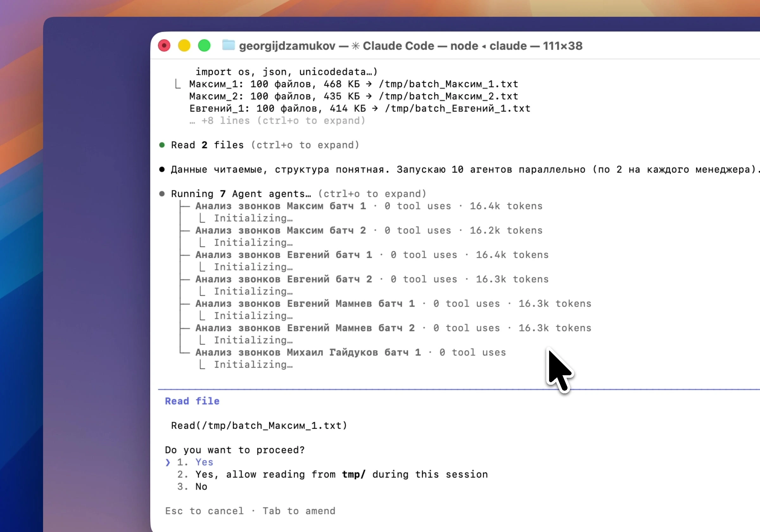
Task: Select option 3 No
Action: point(201,487)
